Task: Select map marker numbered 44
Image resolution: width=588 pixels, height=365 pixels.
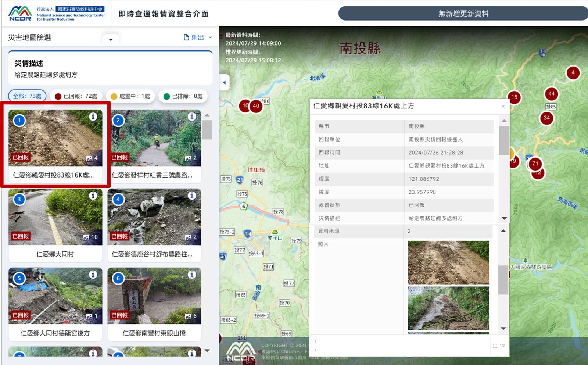Action: pyautogui.click(x=551, y=94)
